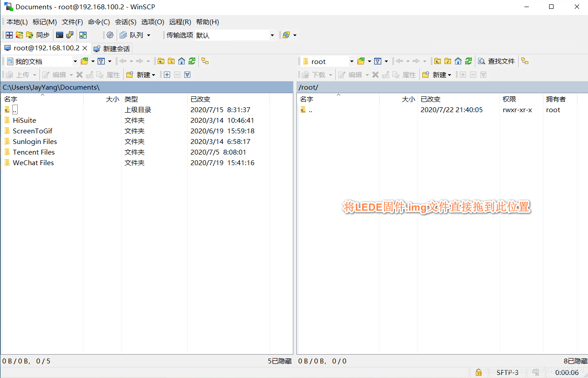Click the 查找文件 find files button
This screenshot has width=588, height=378.
click(x=497, y=61)
